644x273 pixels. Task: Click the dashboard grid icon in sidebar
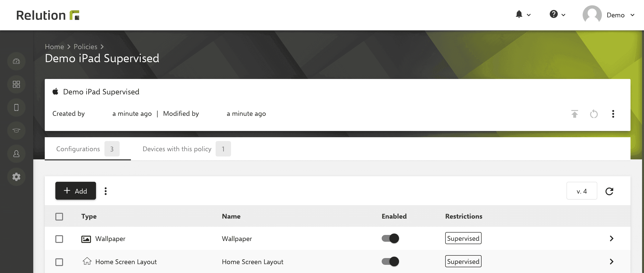pyautogui.click(x=16, y=84)
